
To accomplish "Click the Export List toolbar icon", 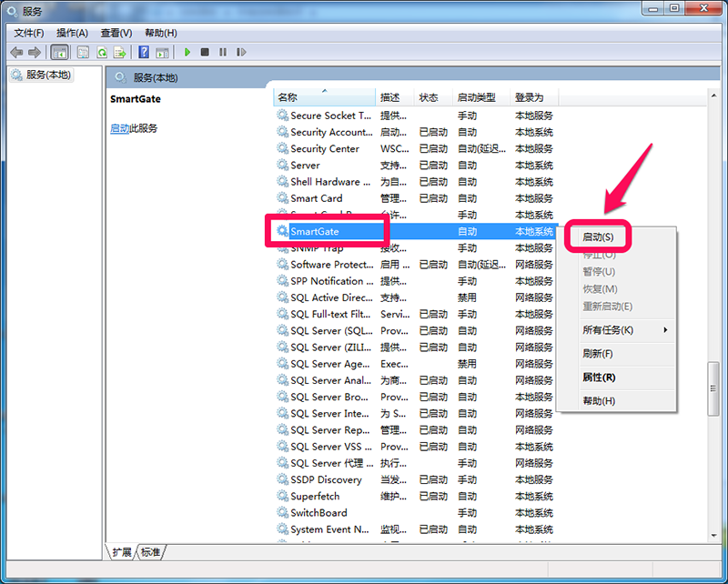I will click(119, 53).
